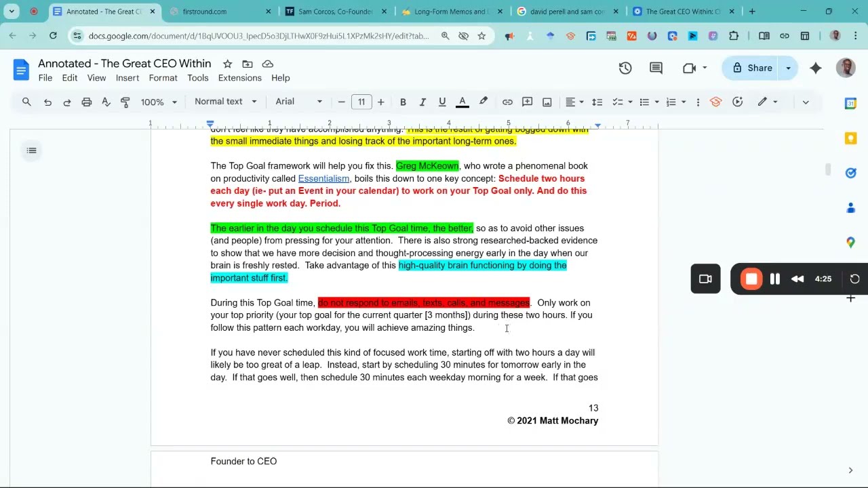868x488 pixels.
Task: Click the browser reload button
Action: pyautogui.click(x=53, y=36)
